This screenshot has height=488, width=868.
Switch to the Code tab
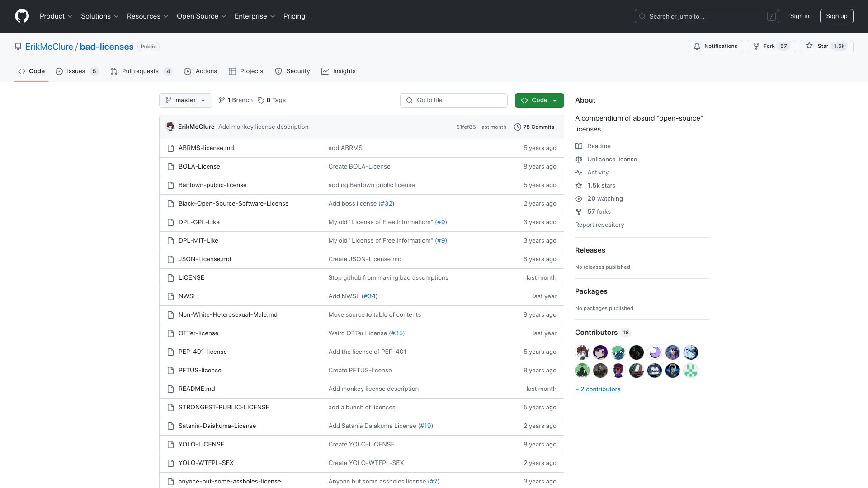tap(32, 71)
